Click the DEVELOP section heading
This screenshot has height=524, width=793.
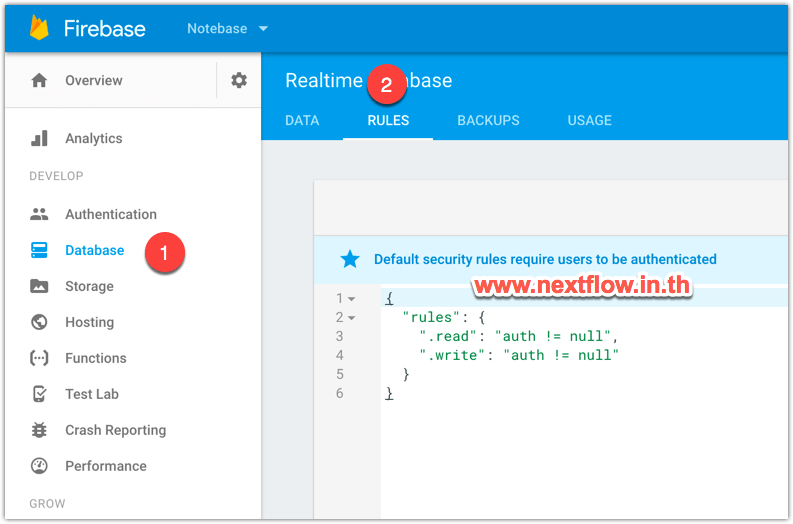[x=56, y=176]
